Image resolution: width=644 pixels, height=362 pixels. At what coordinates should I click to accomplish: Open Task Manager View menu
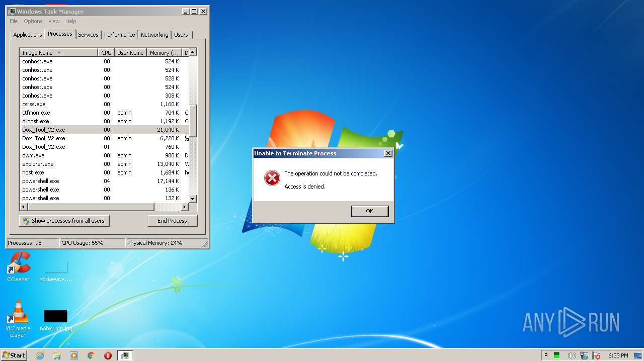coord(54,21)
